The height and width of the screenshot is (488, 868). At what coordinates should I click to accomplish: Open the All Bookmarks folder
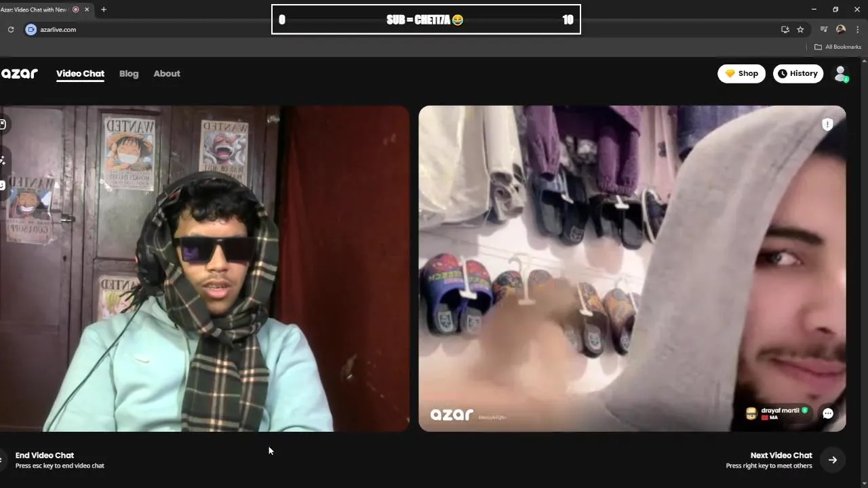point(837,47)
